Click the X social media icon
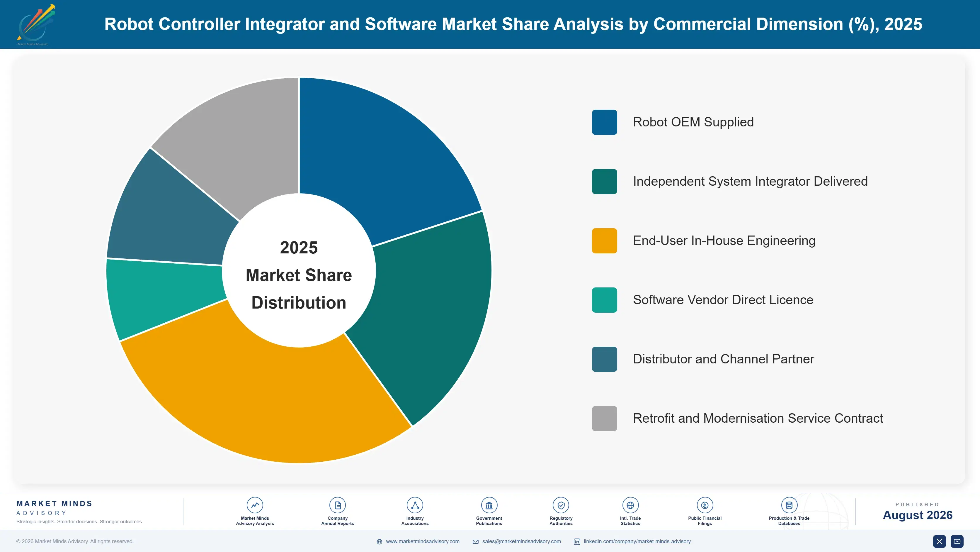Screen dimensions: 980x552 coord(939,541)
